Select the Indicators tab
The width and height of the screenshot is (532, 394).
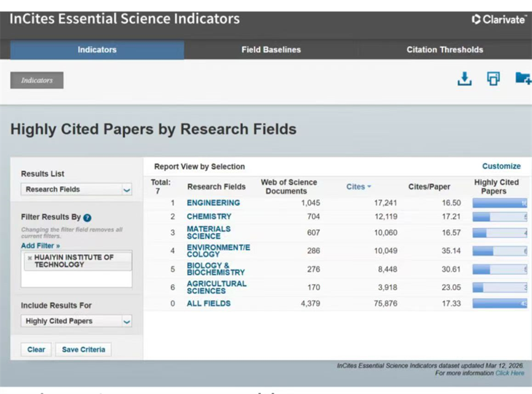pos(97,50)
